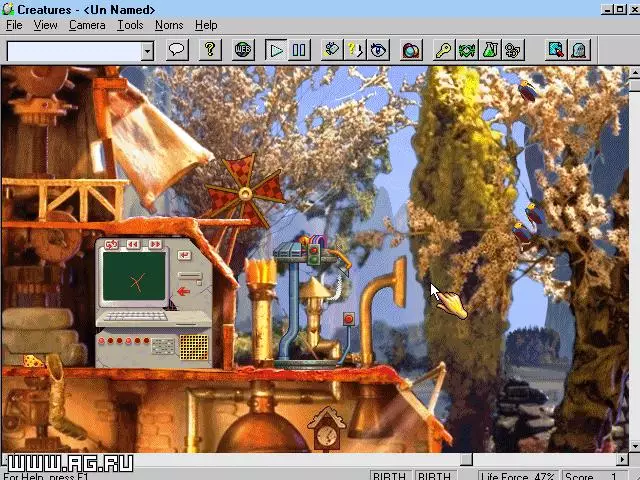Click the yellow question mark help icon
Viewport: 640px width, 480px height.
coord(210,50)
